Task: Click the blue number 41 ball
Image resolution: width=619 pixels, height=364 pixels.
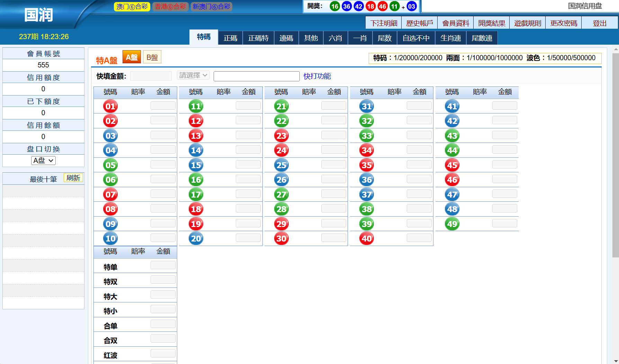Action: click(452, 106)
